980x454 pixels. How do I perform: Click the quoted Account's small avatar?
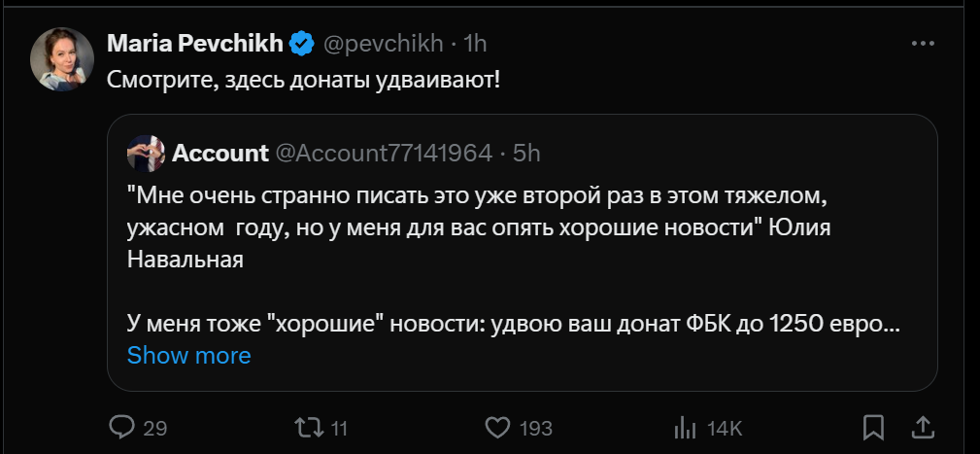point(145,153)
